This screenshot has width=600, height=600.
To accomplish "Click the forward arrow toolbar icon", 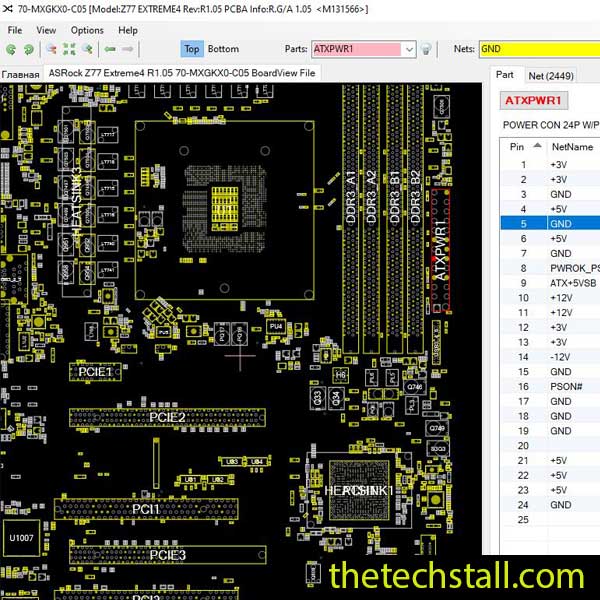I will tap(128, 49).
